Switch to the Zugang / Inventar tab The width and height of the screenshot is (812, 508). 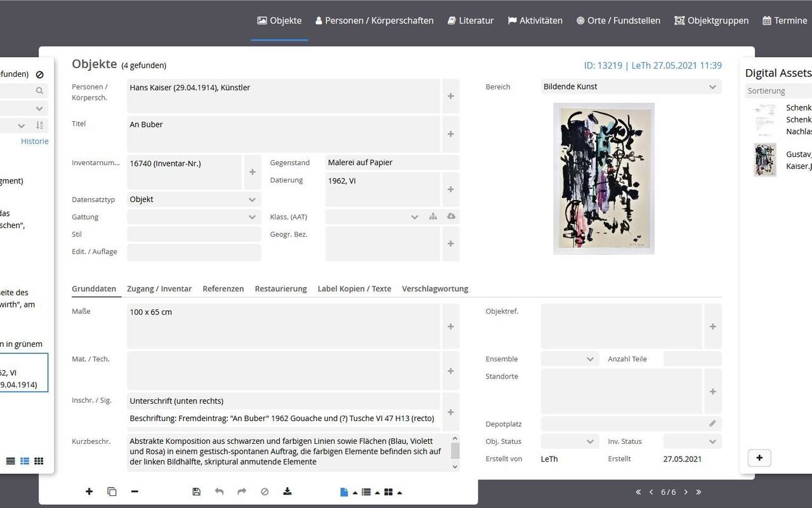click(x=159, y=289)
